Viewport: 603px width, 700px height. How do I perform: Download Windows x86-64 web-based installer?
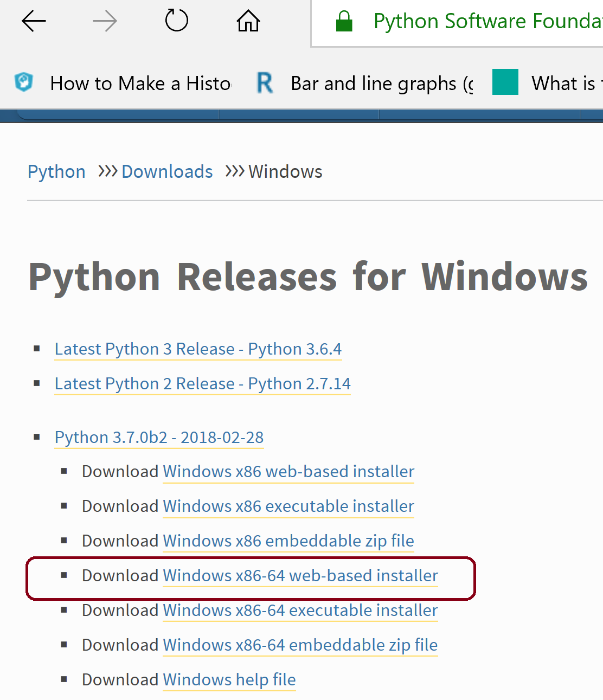(300, 576)
